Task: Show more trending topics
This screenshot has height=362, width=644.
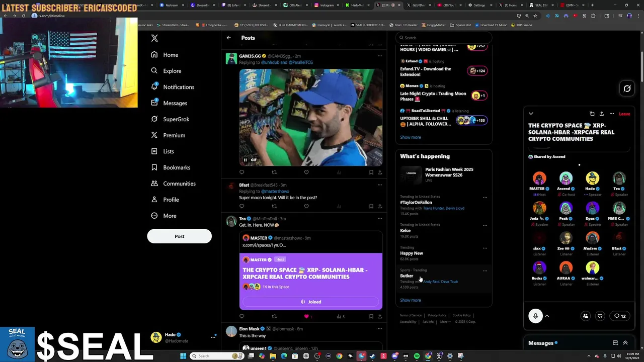Action: pyautogui.click(x=411, y=300)
